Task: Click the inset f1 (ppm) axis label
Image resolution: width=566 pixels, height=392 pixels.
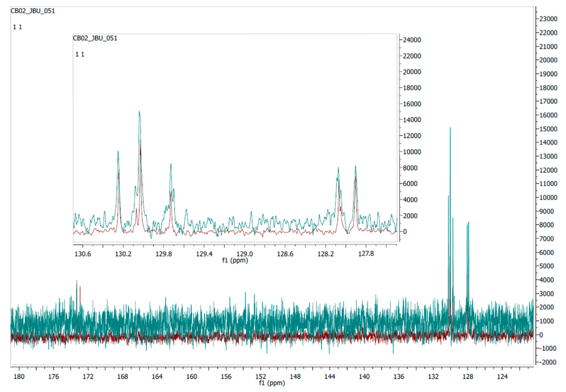Action: point(235,260)
